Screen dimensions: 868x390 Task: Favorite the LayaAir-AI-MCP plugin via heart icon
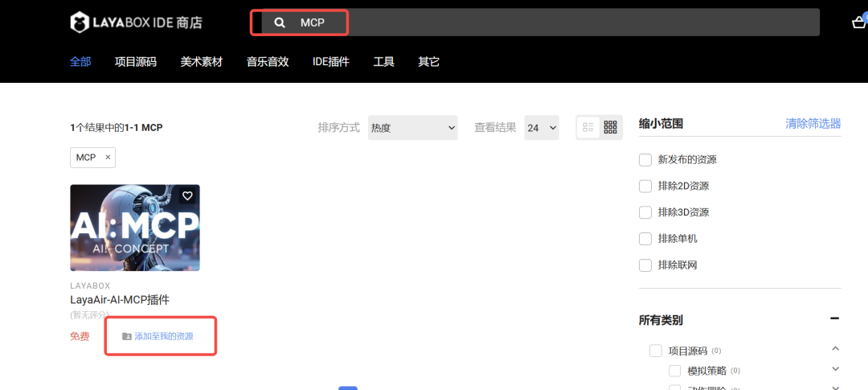pyautogui.click(x=187, y=195)
